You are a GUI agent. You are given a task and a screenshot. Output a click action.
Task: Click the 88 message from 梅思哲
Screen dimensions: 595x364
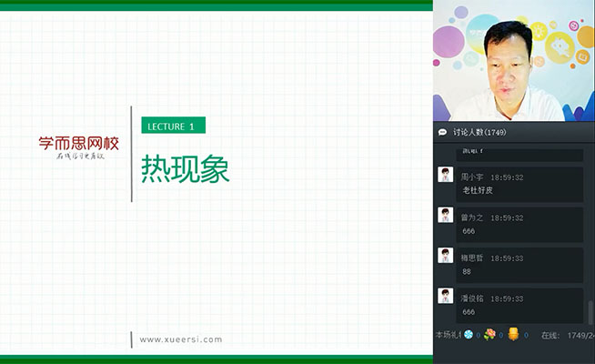point(467,272)
